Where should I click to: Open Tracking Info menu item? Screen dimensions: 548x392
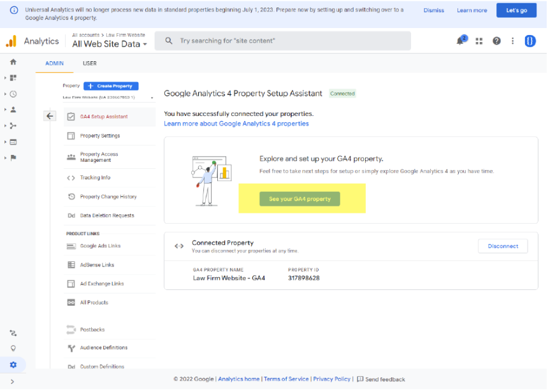[x=110, y=178]
